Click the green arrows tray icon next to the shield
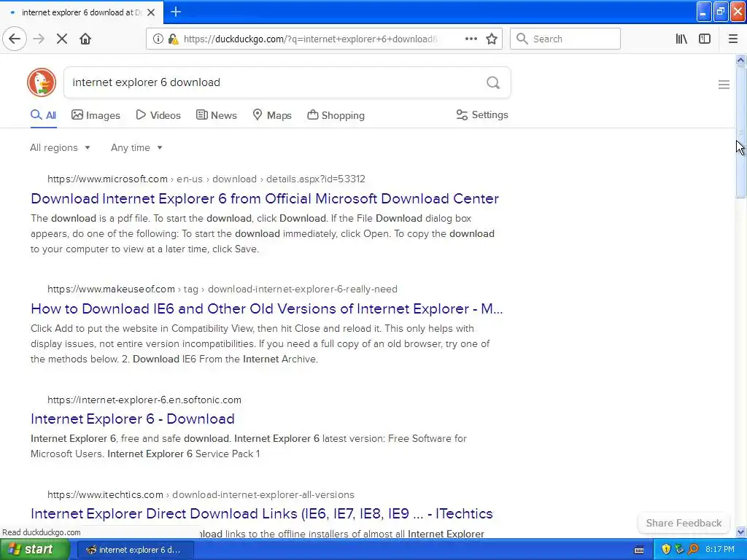Image resolution: width=747 pixels, height=560 pixels. 679,549
